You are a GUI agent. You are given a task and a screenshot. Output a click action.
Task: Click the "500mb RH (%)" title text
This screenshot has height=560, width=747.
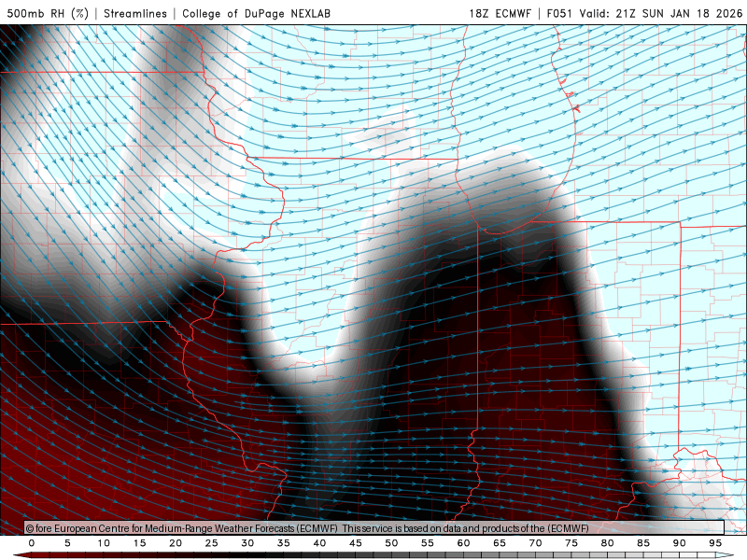pos(48,13)
